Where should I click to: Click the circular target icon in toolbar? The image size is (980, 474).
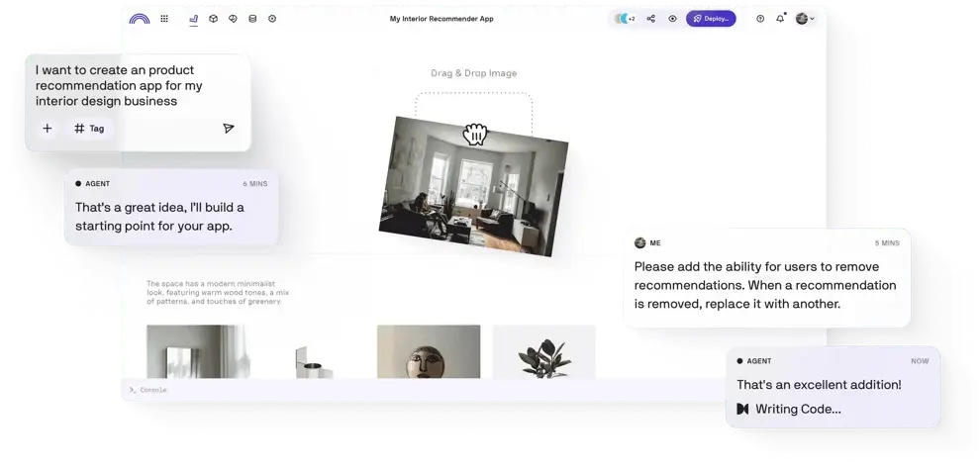click(272, 19)
